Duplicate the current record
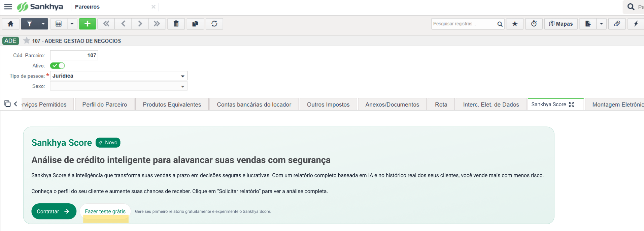 (x=195, y=24)
